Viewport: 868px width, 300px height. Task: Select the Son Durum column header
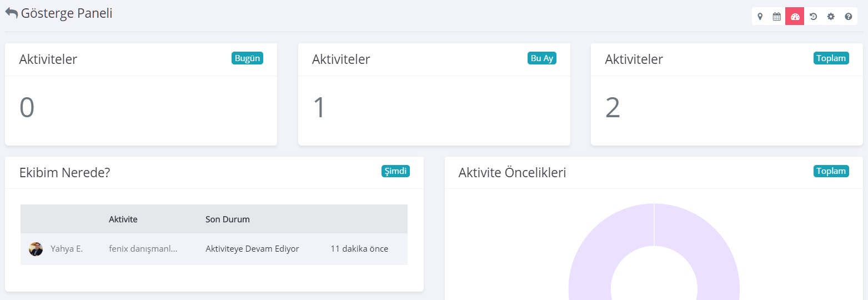(227, 219)
